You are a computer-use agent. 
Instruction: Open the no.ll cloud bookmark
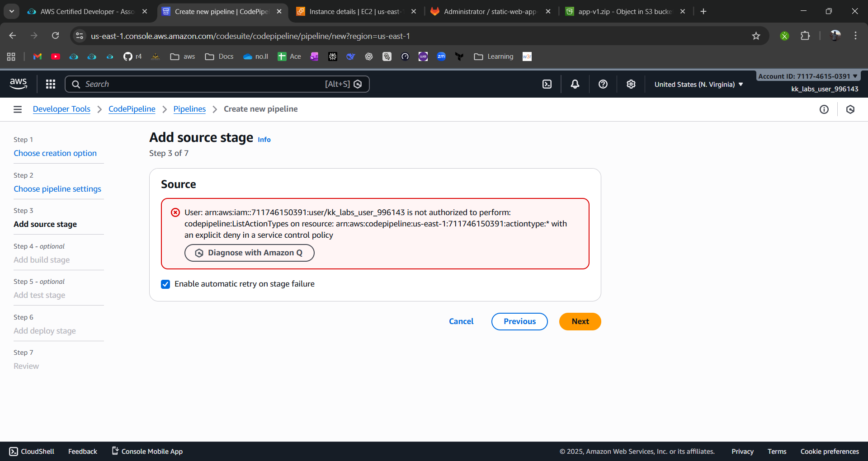coord(256,56)
